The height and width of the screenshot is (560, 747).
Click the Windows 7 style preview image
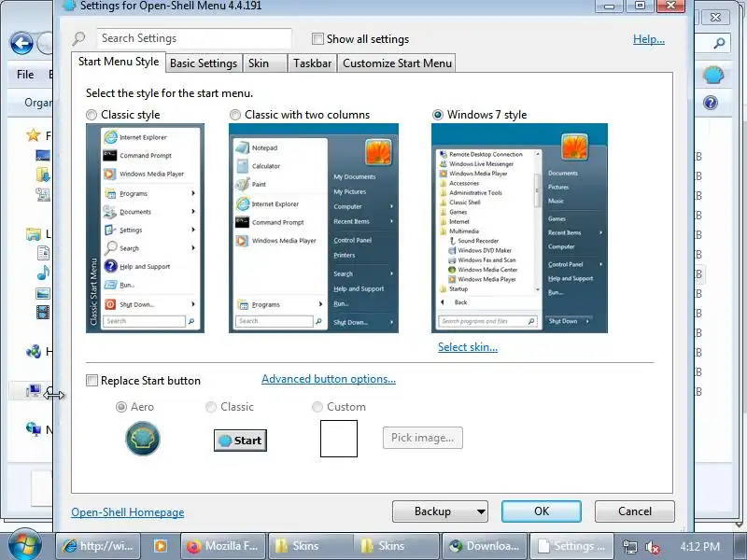(x=519, y=228)
